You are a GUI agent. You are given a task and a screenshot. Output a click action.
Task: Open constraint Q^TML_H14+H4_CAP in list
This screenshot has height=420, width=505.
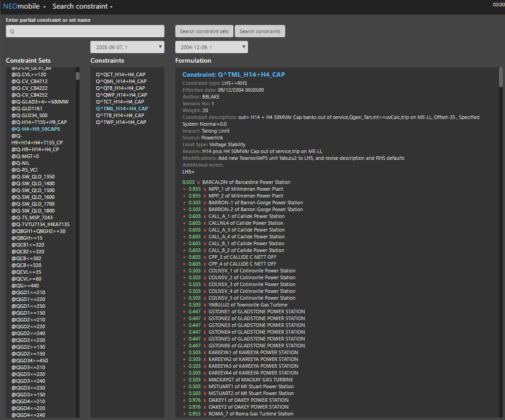pos(122,109)
